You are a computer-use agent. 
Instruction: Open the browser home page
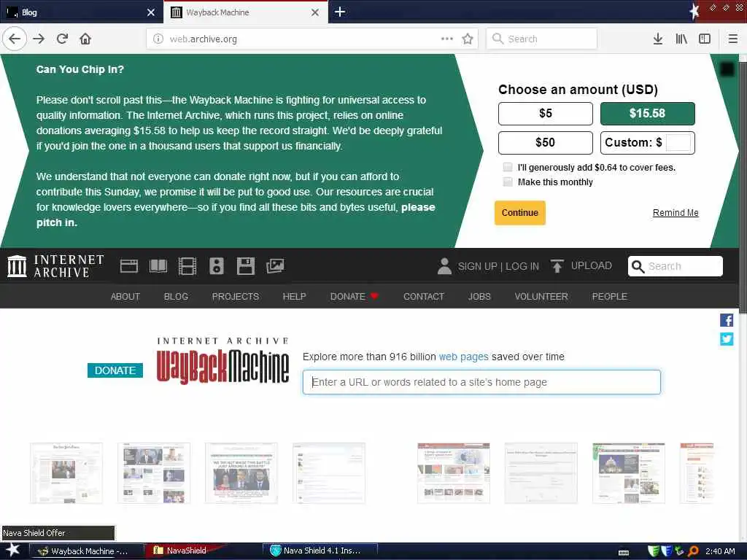85,39
